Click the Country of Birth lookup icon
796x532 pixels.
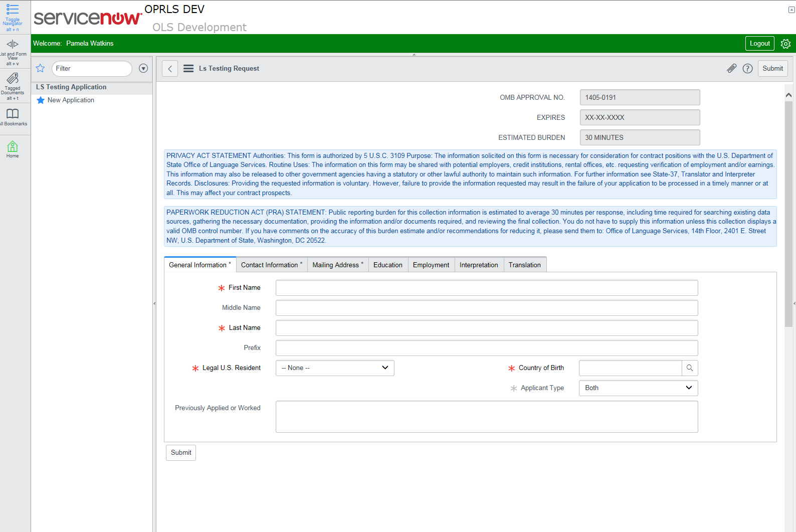coord(690,368)
